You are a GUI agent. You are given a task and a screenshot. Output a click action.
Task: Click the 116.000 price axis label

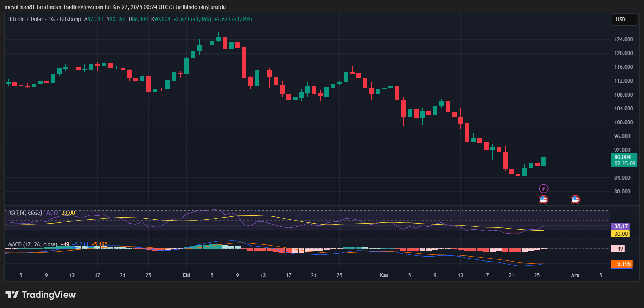pos(623,67)
